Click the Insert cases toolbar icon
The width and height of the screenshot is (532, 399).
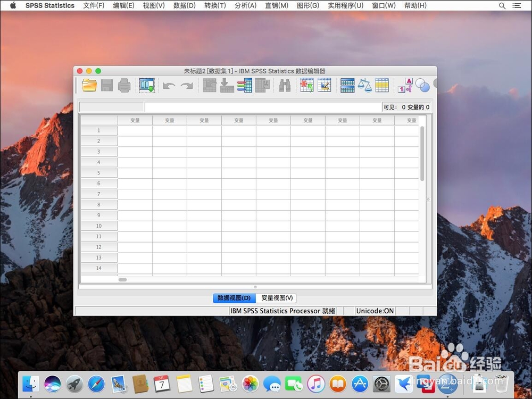pos(307,85)
